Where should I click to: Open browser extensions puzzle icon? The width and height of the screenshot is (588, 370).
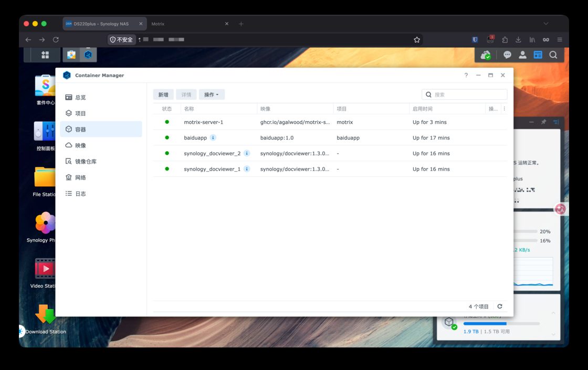tap(505, 39)
